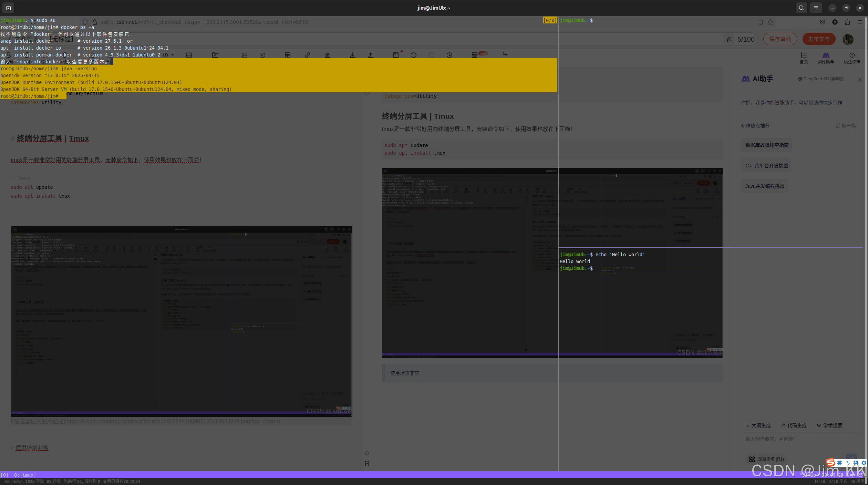Viewport: 868px width, 485px height.
Task: Expand the code block dropdown arrow
Action: [173, 55]
